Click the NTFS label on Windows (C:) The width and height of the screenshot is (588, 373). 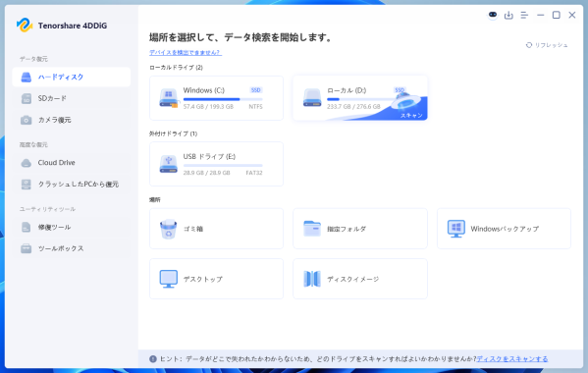click(255, 107)
